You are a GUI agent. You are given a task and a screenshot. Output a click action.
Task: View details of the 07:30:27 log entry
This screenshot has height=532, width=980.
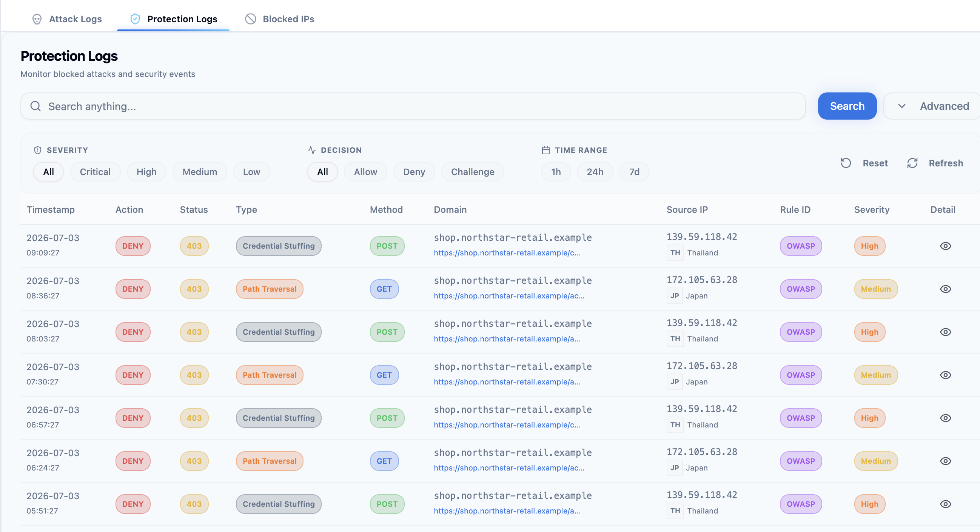click(945, 375)
